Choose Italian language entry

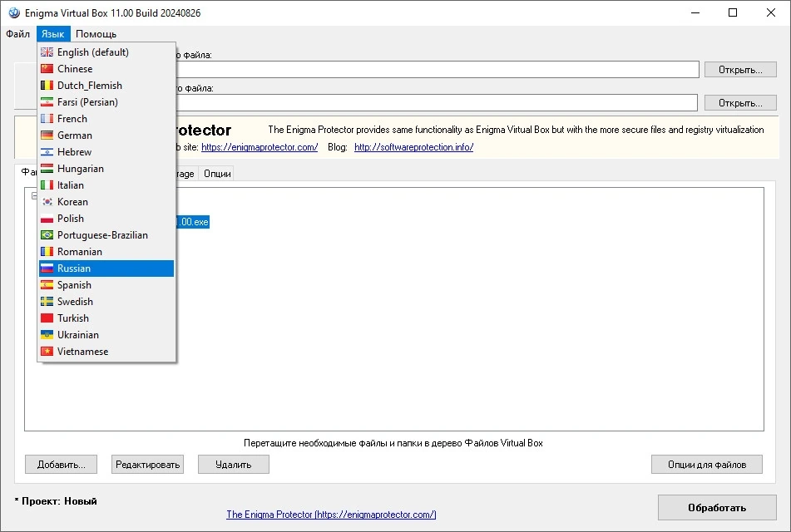point(106,185)
